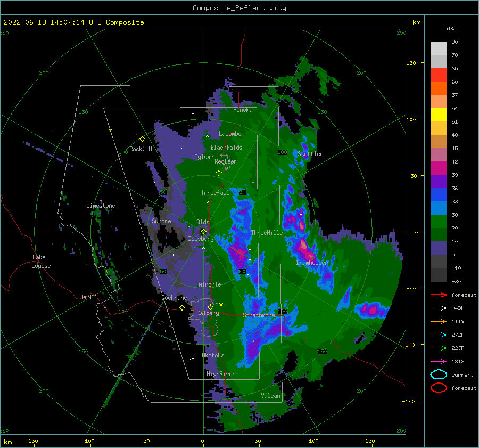Click the 20 dBZ green color swatch

(x=439, y=234)
